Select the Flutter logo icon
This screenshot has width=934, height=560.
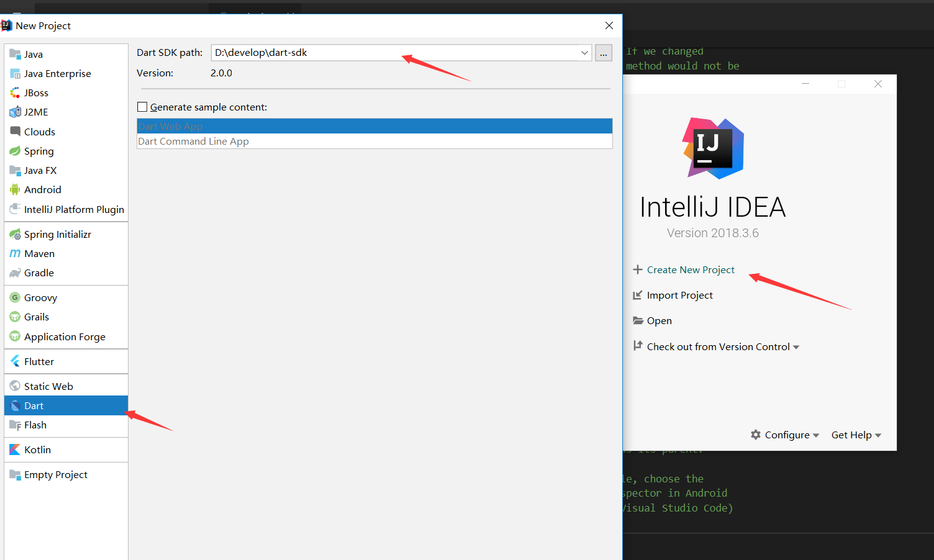coord(15,361)
